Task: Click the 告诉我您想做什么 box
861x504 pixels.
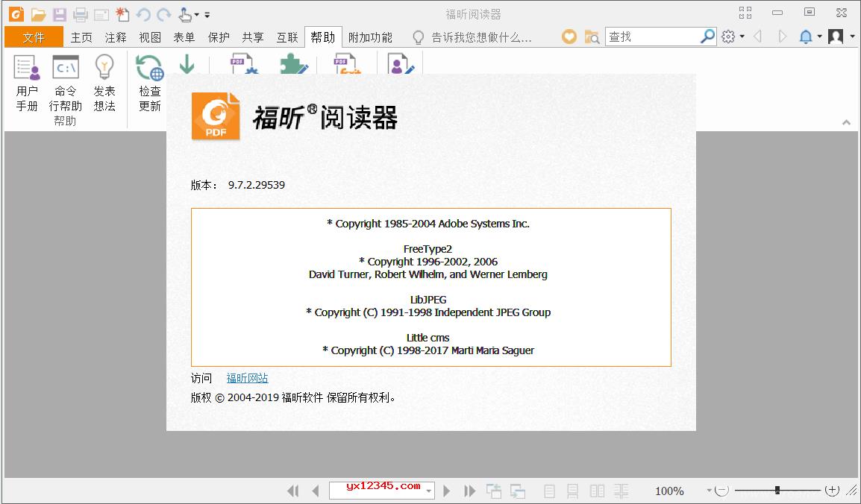Action: [472, 37]
